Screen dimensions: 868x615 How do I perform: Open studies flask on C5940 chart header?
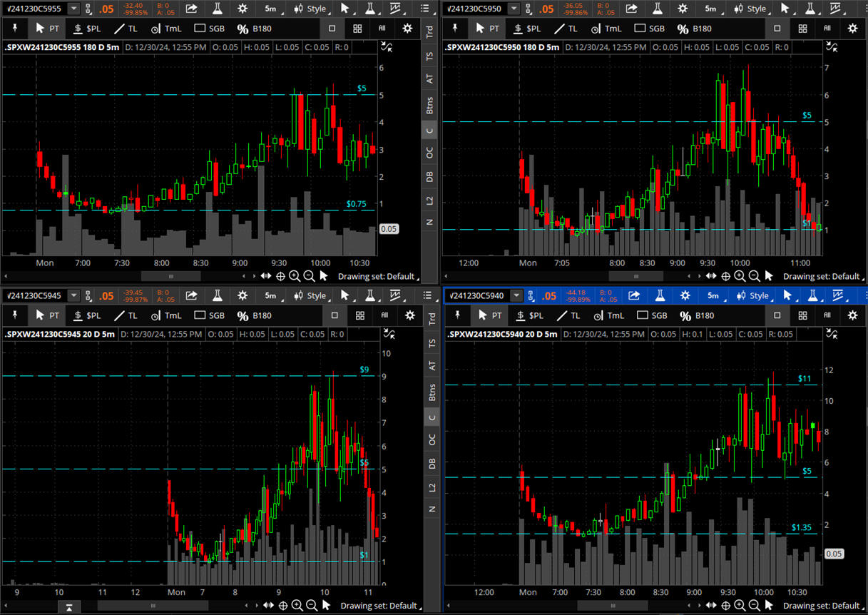(660, 295)
